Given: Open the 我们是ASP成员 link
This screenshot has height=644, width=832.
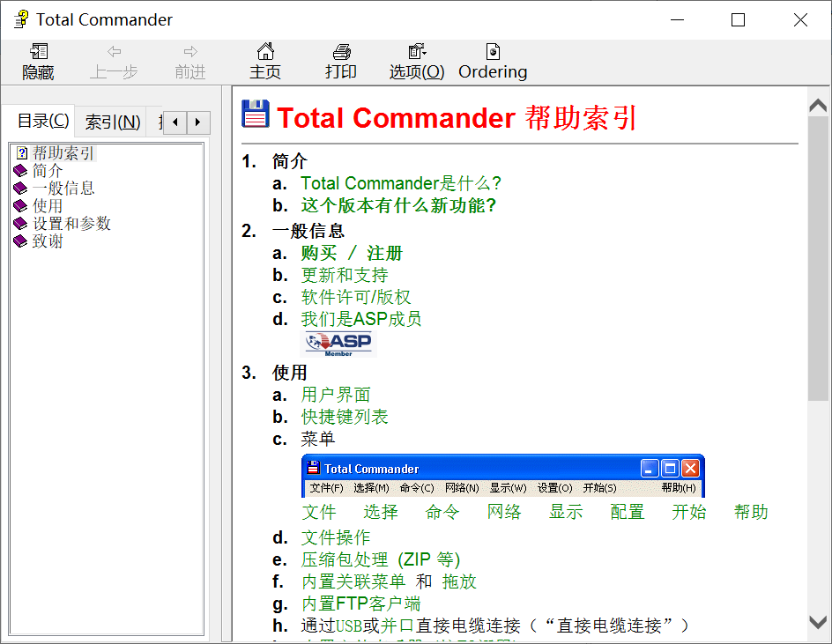Looking at the screenshot, I should pyautogui.click(x=360, y=319).
